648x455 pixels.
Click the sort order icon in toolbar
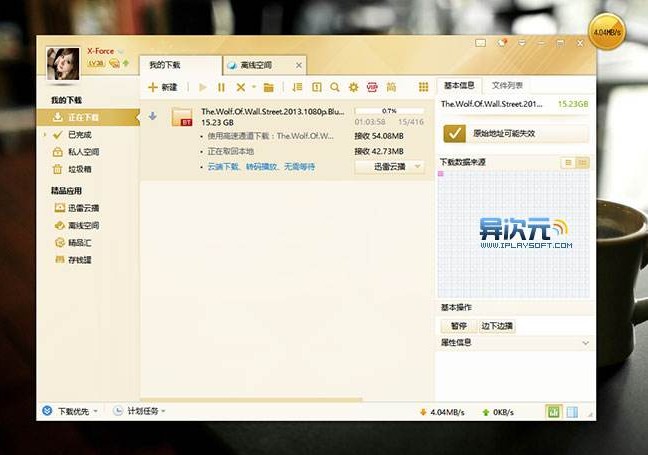click(x=297, y=87)
